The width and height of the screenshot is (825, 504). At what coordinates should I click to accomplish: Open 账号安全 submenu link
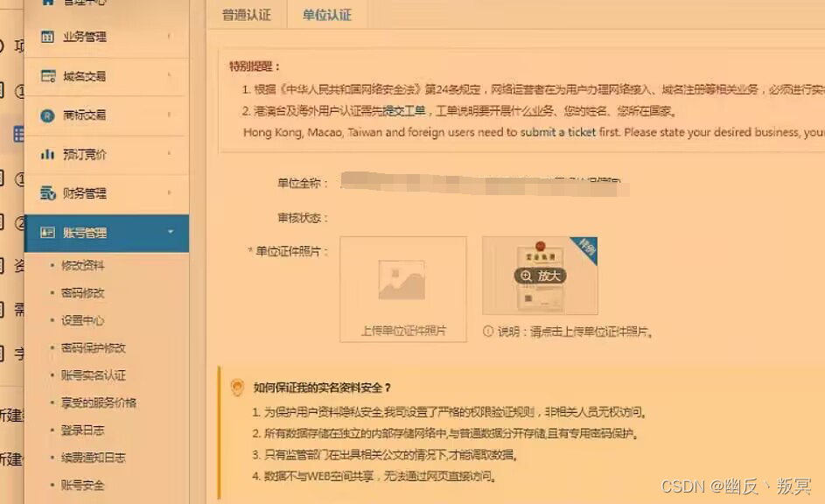[x=82, y=485]
